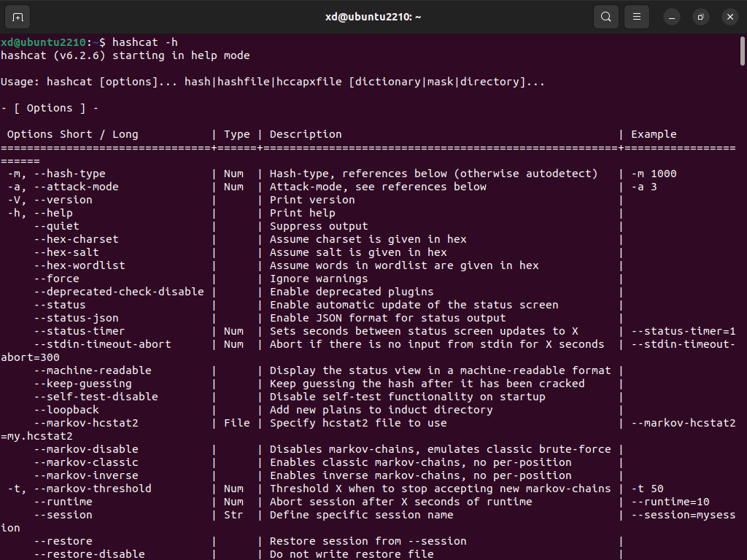Click the '--hex-wordlist' option
The image size is (747, 560).
pos(80,265)
